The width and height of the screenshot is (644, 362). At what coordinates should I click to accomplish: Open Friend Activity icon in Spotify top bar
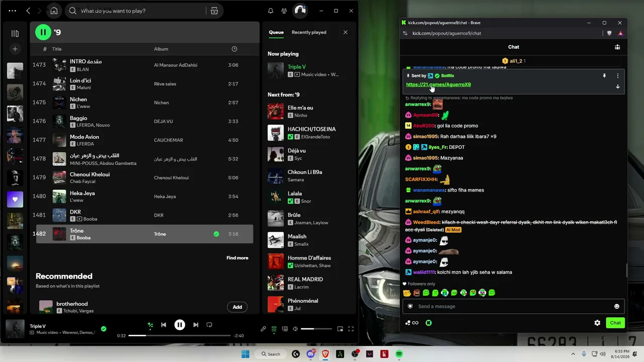pyautogui.click(x=284, y=11)
